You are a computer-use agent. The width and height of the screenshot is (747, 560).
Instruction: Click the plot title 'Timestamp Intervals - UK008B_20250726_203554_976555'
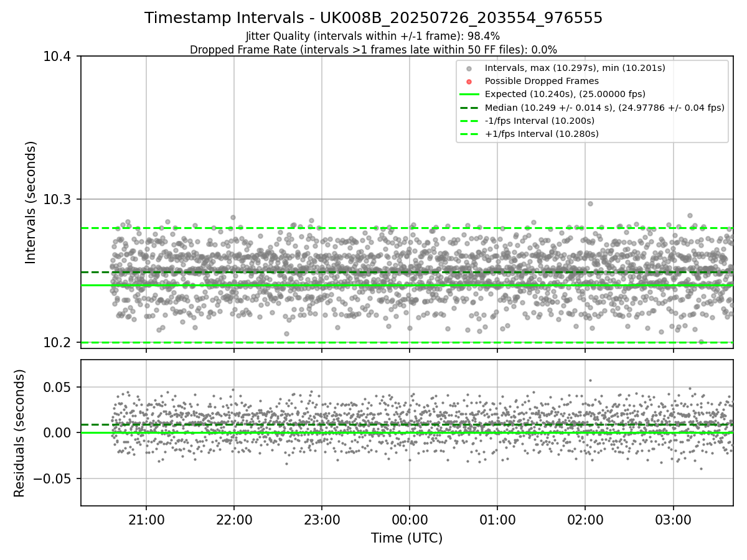coord(374,18)
